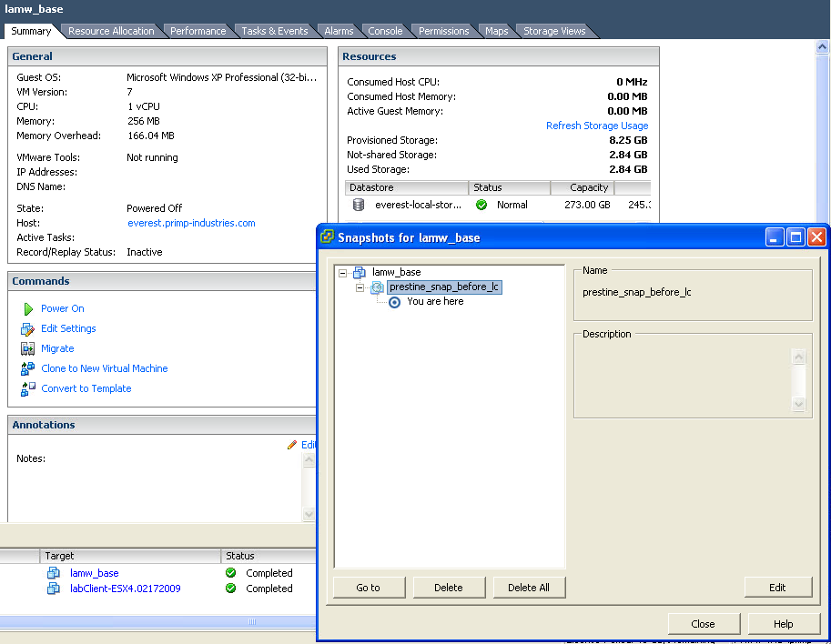This screenshot has height=644, width=831.
Task: Click the Close button in Snapshots dialog
Action: pyautogui.click(x=704, y=624)
